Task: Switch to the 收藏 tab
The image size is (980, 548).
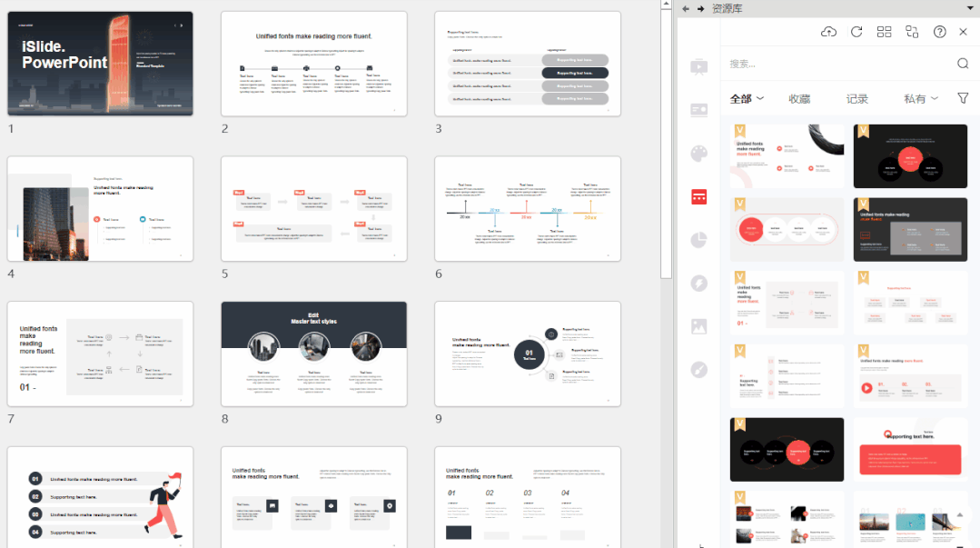Action: (798, 99)
